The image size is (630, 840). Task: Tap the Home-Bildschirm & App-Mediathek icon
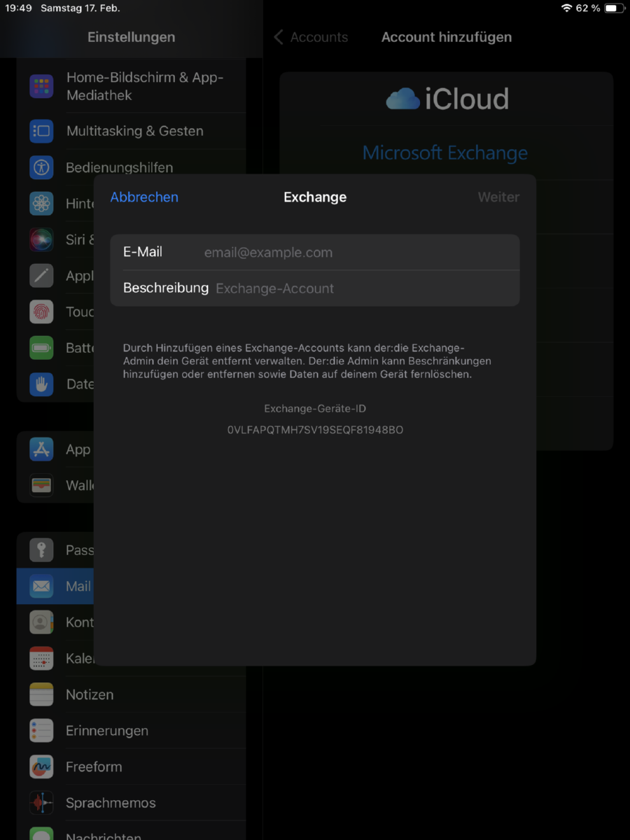(x=42, y=87)
